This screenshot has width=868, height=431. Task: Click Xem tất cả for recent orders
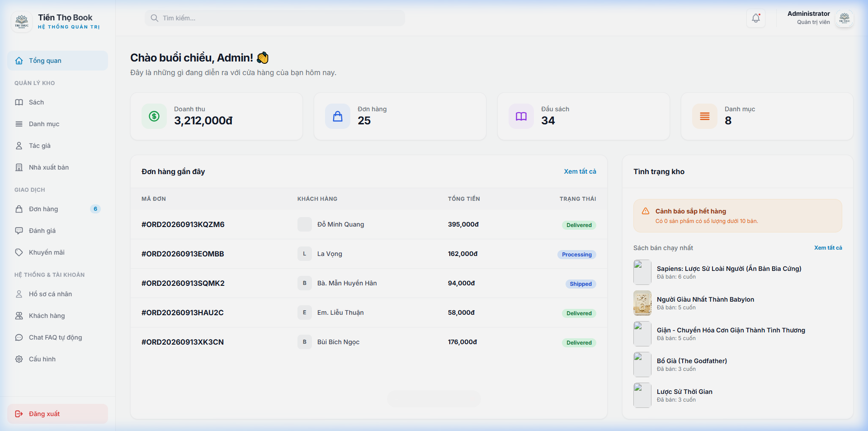tap(580, 171)
